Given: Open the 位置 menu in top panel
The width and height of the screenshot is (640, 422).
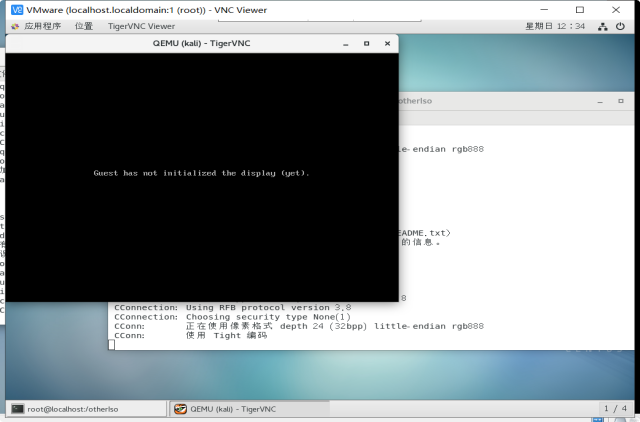Looking at the screenshot, I should [84, 26].
